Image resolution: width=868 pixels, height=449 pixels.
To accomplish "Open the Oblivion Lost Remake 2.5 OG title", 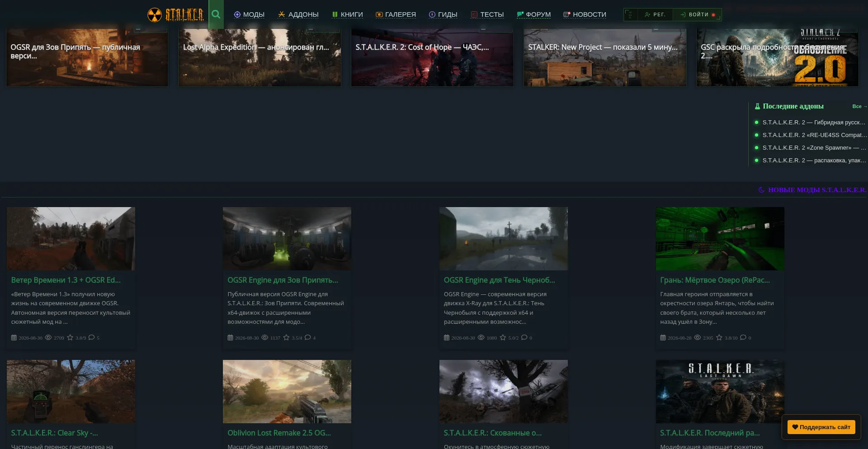I will click(x=279, y=433).
